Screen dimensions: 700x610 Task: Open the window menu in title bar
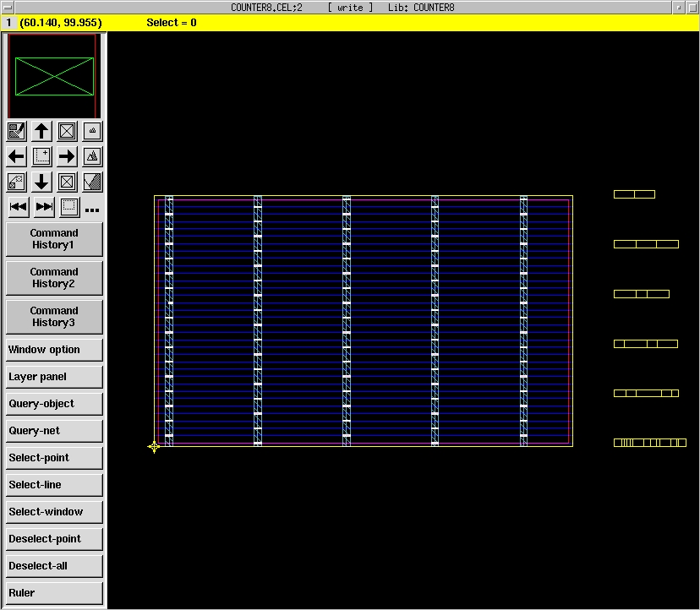(8, 8)
